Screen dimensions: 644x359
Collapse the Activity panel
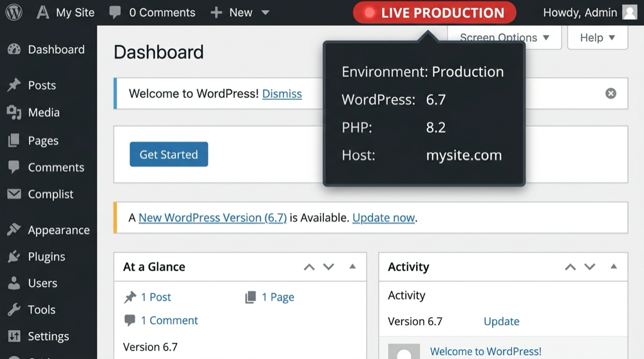(614, 266)
